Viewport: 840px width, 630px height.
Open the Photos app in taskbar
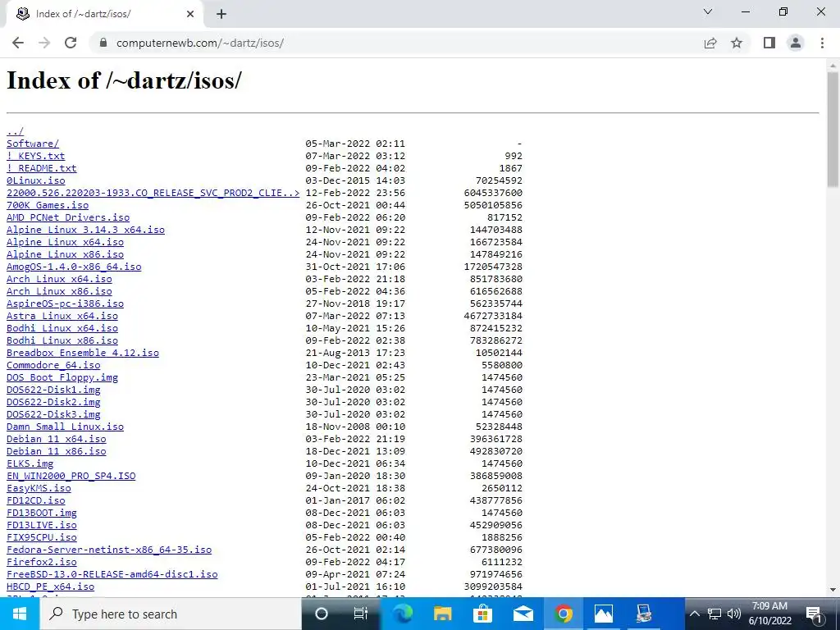click(603, 614)
